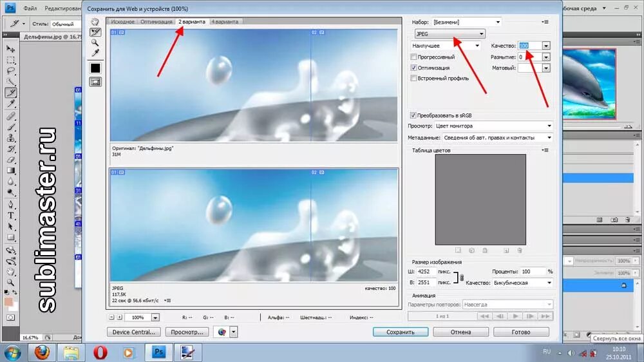
Task: Switch to the 4 варианта tab
Action: (225, 22)
